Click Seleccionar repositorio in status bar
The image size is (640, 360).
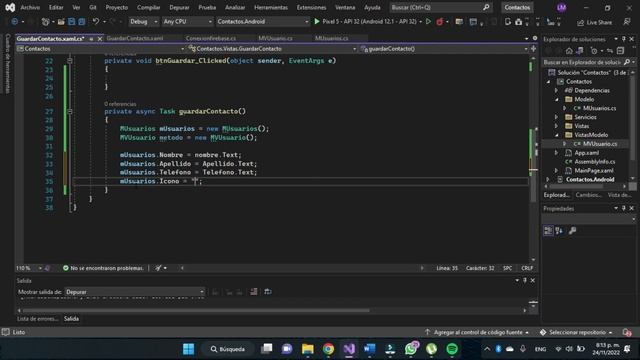tap(577, 332)
